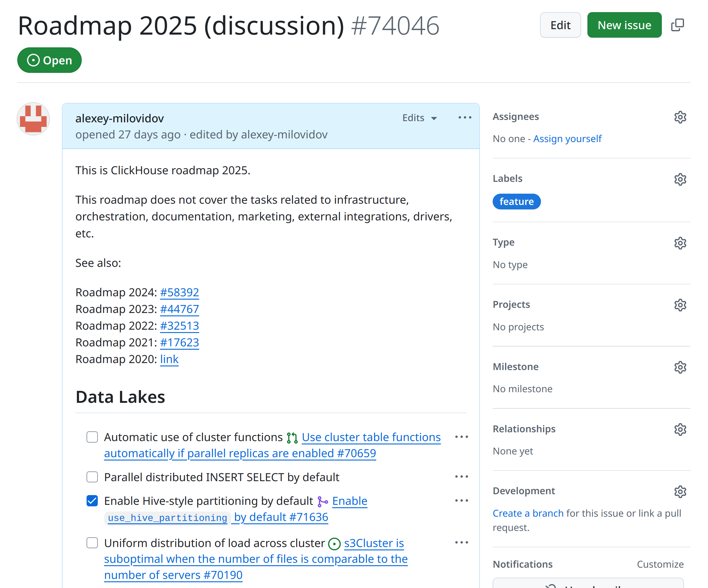This screenshot has height=588, width=708.
Task: Click Labels section heading
Action: [508, 178]
